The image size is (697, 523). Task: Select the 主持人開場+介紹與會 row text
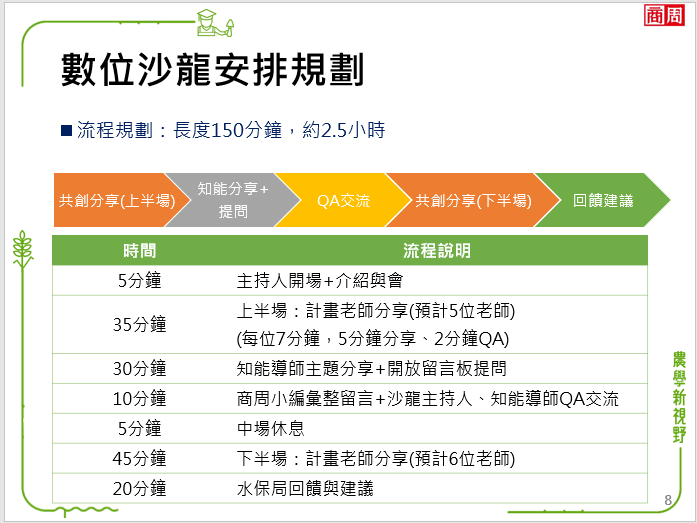(x=319, y=280)
